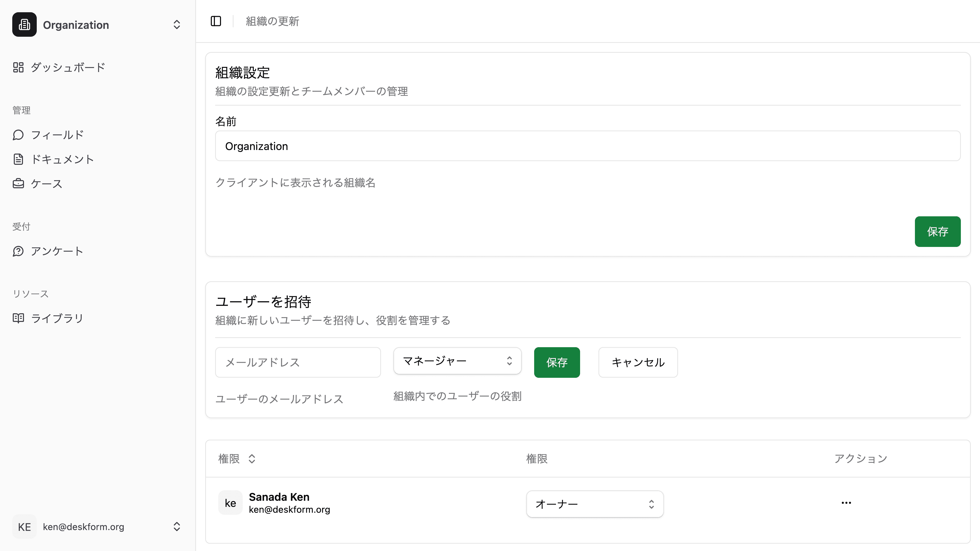Select the ダッシュボード grid icon in sidebar
This screenshot has height=551, width=980.
coord(18,67)
